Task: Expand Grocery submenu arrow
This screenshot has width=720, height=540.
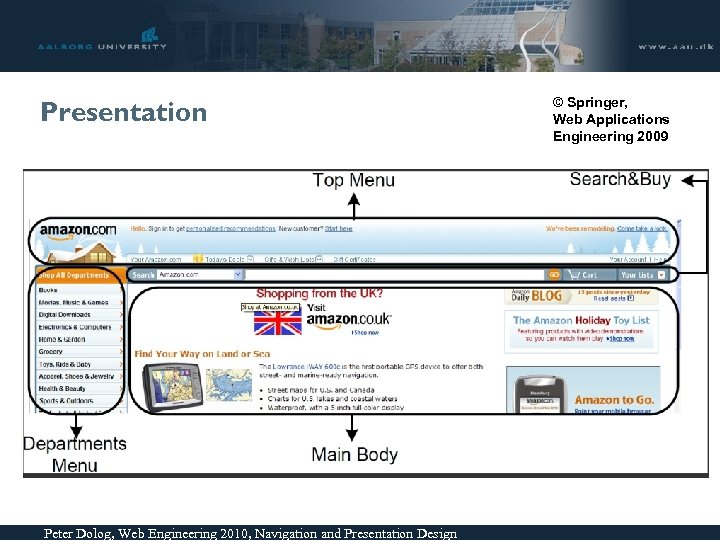Action: (121, 351)
